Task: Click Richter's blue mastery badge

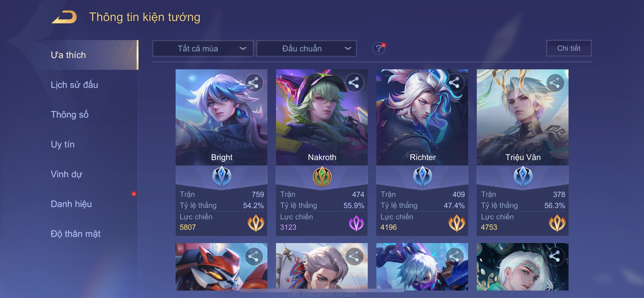Action: [x=422, y=176]
